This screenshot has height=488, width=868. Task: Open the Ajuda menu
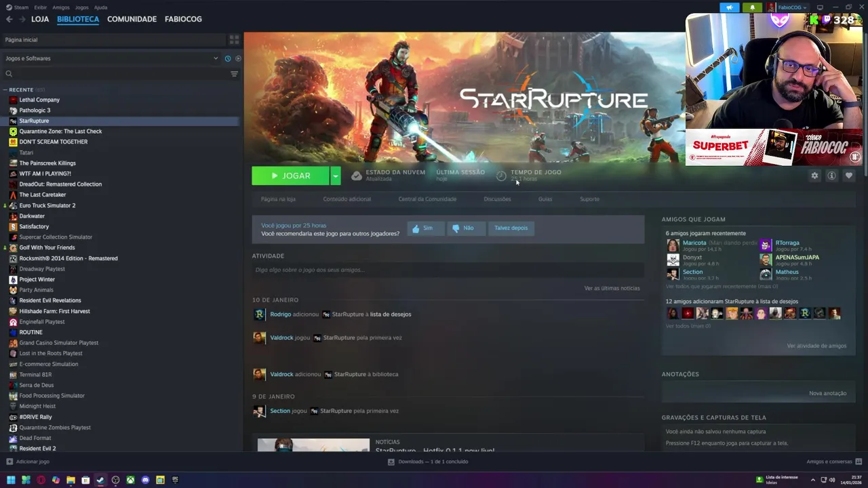coord(100,7)
